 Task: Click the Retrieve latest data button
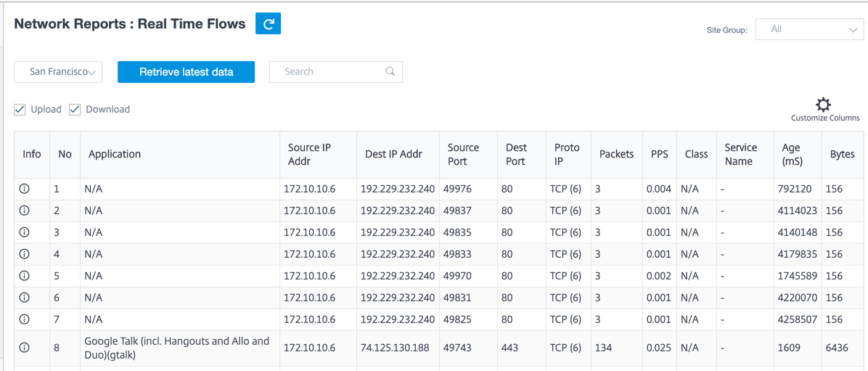click(186, 72)
